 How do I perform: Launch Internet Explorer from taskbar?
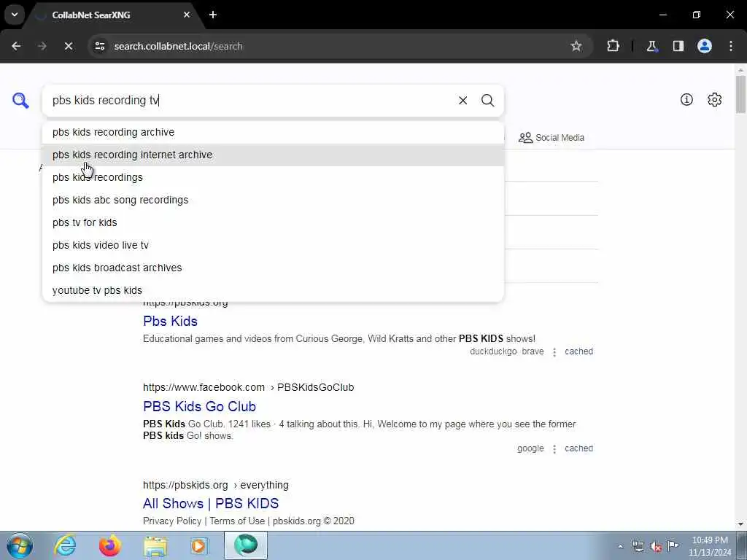(65, 545)
